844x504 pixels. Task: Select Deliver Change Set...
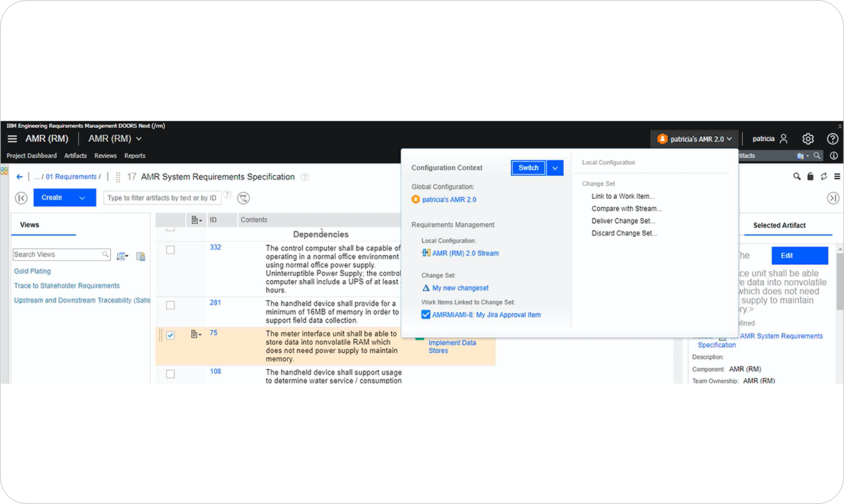pyautogui.click(x=624, y=221)
